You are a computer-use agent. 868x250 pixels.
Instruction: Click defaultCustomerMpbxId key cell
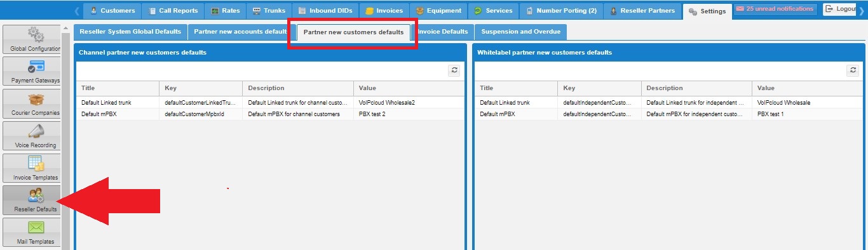pyautogui.click(x=201, y=114)
